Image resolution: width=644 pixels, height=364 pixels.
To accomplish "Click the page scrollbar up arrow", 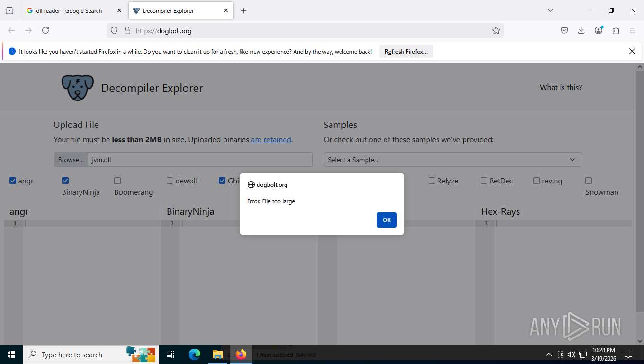I will click(640, 67).
